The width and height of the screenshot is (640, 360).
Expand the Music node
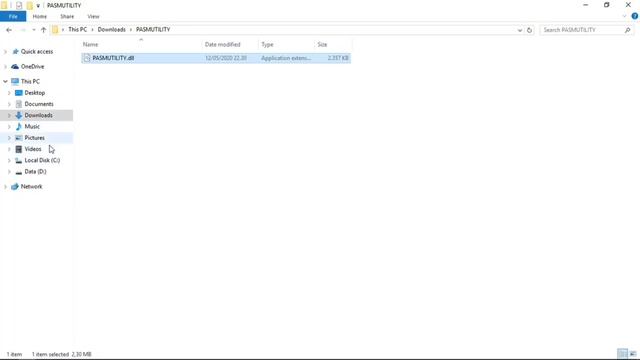[9, 127]
